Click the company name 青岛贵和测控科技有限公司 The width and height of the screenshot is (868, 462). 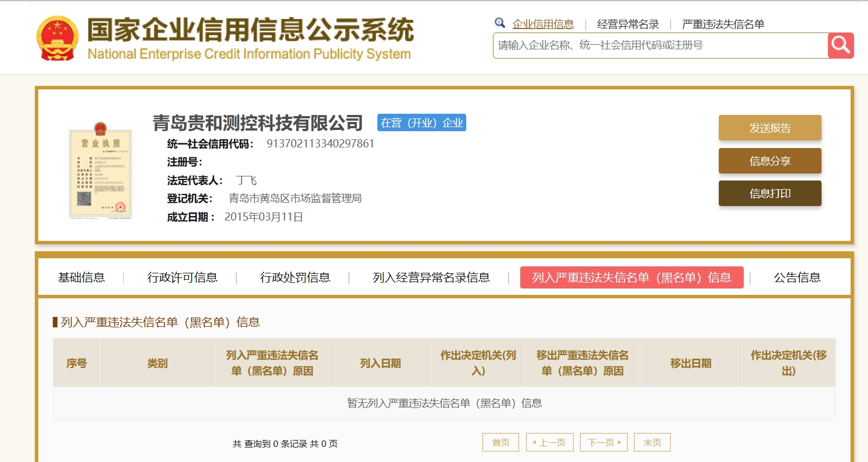coord(258,122)
